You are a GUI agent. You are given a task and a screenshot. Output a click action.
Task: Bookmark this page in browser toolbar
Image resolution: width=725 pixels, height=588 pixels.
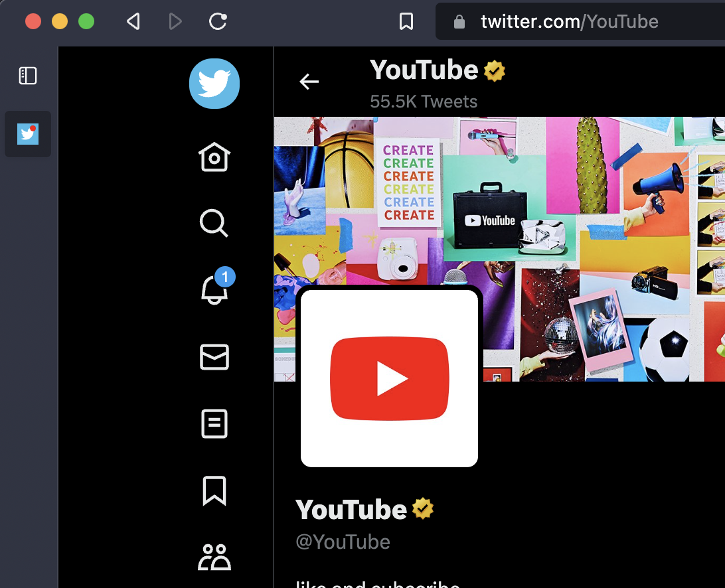[406, 21]
